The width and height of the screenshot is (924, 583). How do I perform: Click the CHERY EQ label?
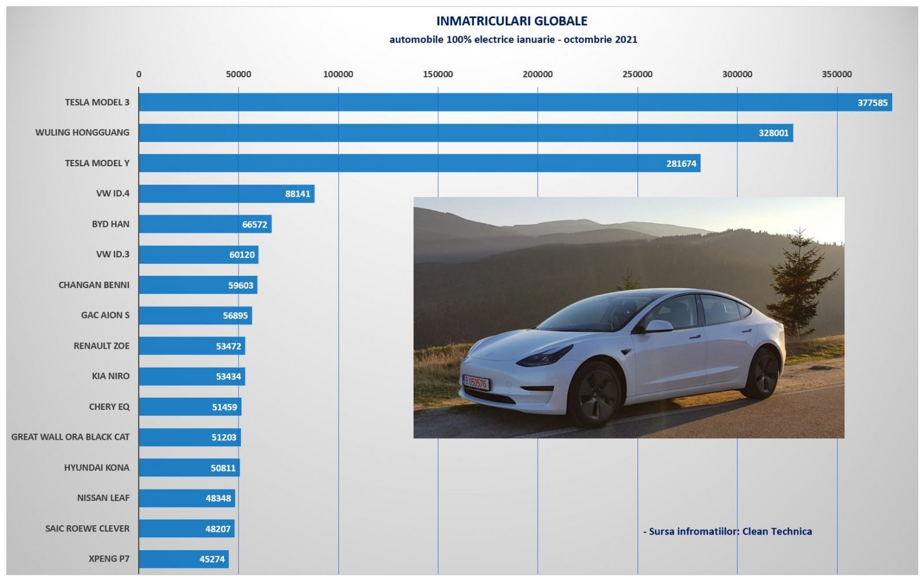coord(109,407)
